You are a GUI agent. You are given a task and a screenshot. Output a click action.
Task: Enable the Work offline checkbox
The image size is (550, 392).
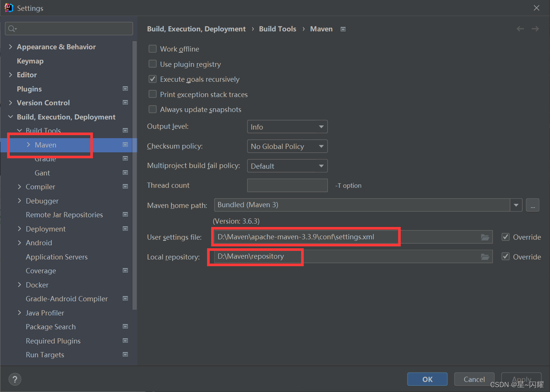point(153,49)
